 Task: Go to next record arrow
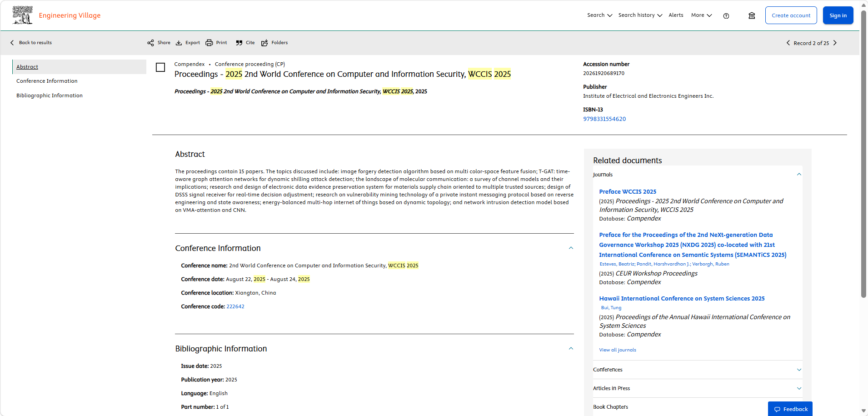pyautogui.click(x=835, y=43)
